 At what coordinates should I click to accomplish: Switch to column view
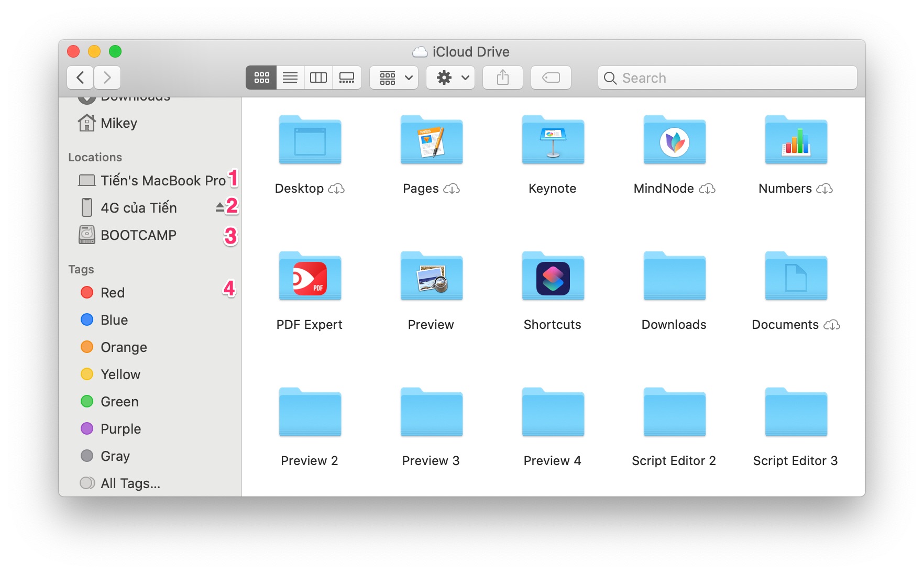pos(318,78)
